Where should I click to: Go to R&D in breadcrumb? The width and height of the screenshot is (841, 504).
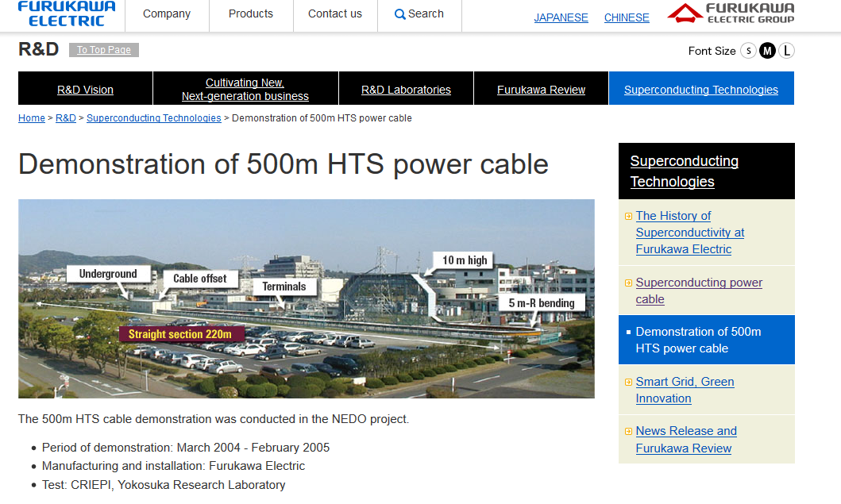(x=66, y=118)
